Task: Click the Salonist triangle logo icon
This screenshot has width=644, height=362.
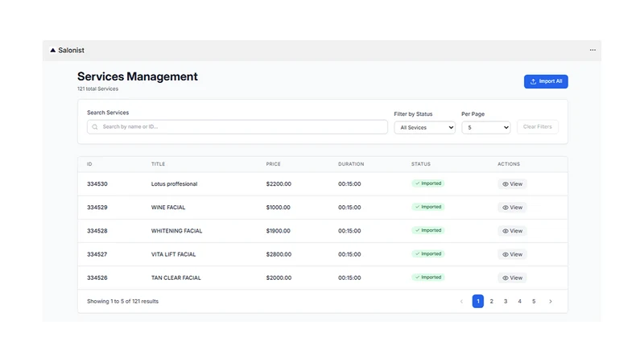Action: click(x=52, y=50)
